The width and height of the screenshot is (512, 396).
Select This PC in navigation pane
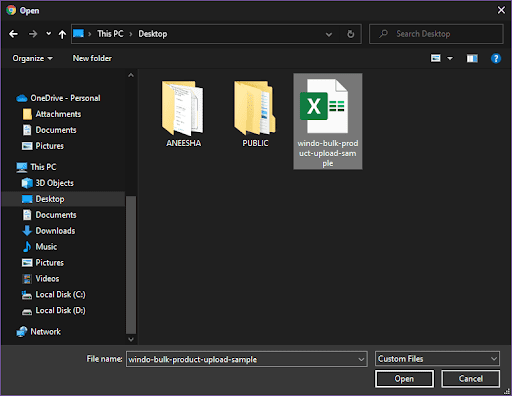[x=37, y=167]
